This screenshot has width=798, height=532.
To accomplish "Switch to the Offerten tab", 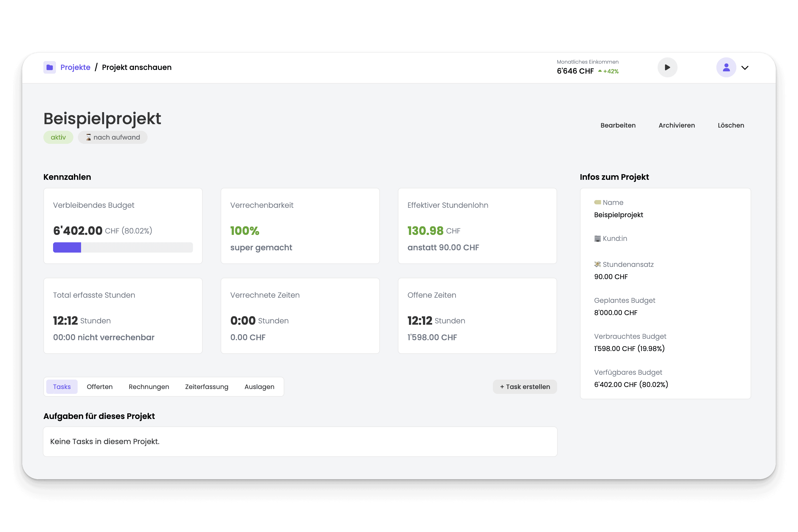I will coord(99,387).
